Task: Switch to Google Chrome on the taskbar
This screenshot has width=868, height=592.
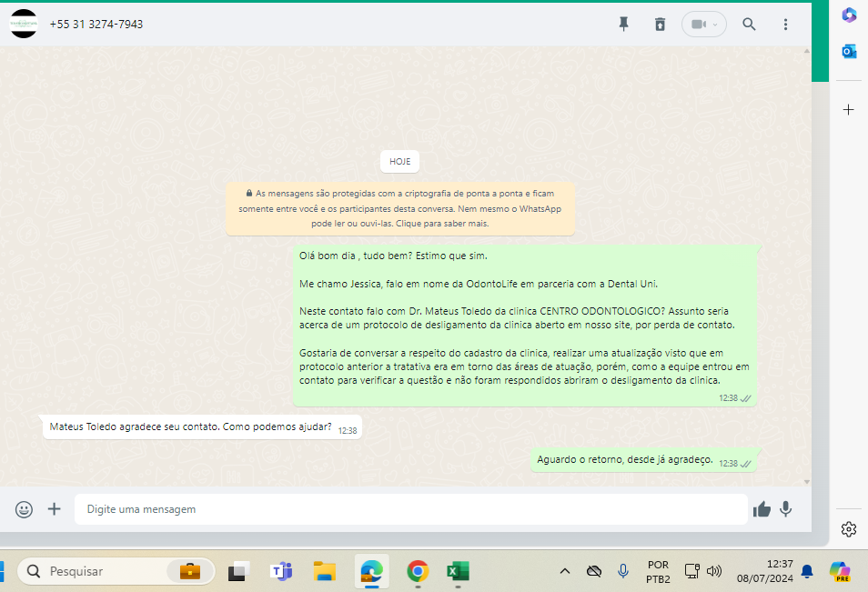Action: click(418, 571)
